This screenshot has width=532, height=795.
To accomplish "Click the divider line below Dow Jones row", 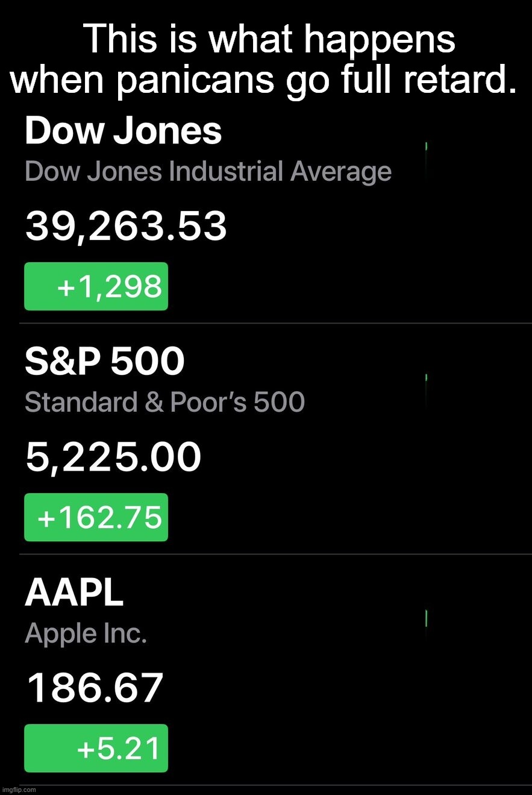I will [275, 323].
